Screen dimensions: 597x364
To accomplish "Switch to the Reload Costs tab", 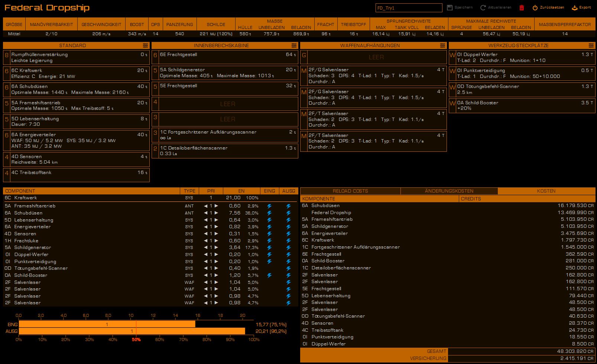I will [350, 191].
